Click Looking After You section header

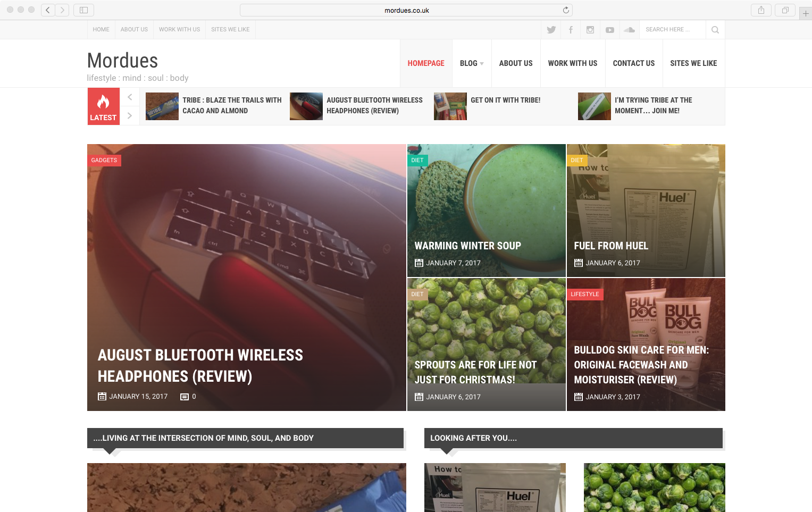tap(573, 438)
